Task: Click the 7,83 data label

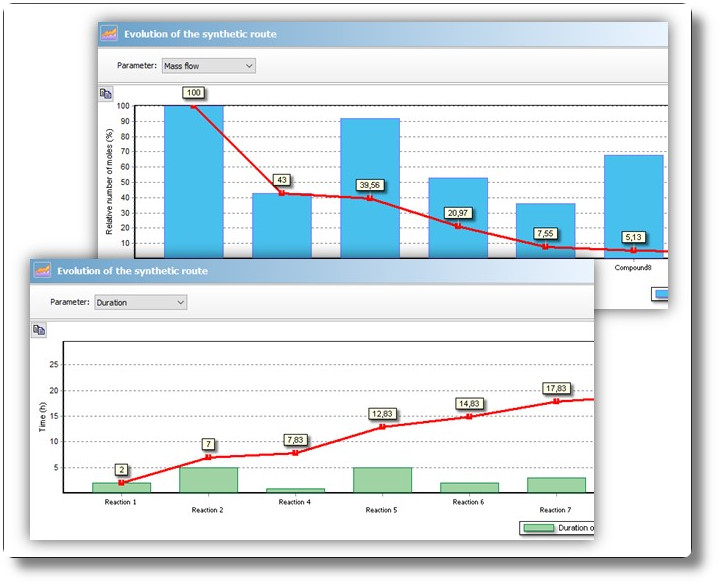Action: point(295,440)
